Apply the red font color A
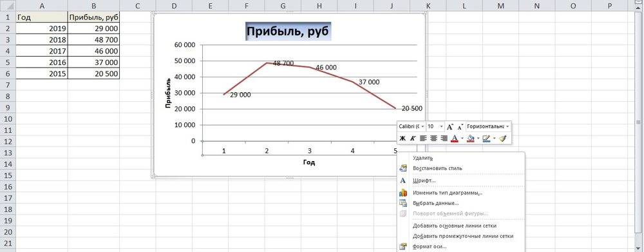This screenshot has height=252, width=644. [x=454, y=138]
